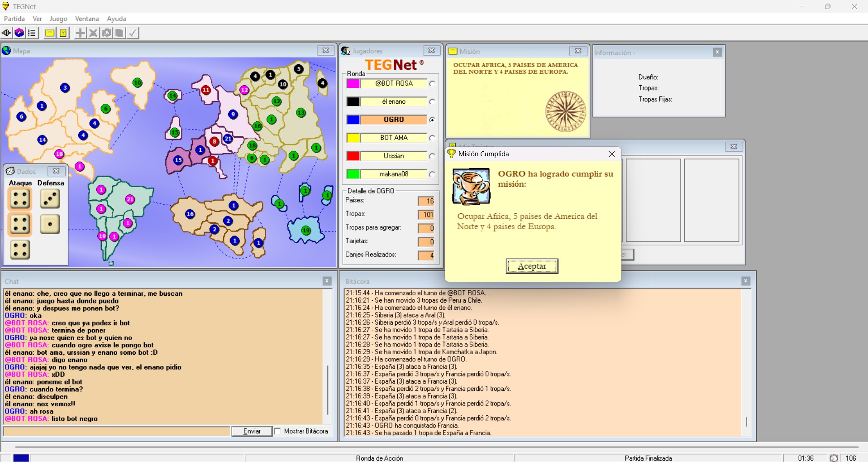Close the Mapa panel
Screen dimensions: 868x462
click(x=325, y=51)
